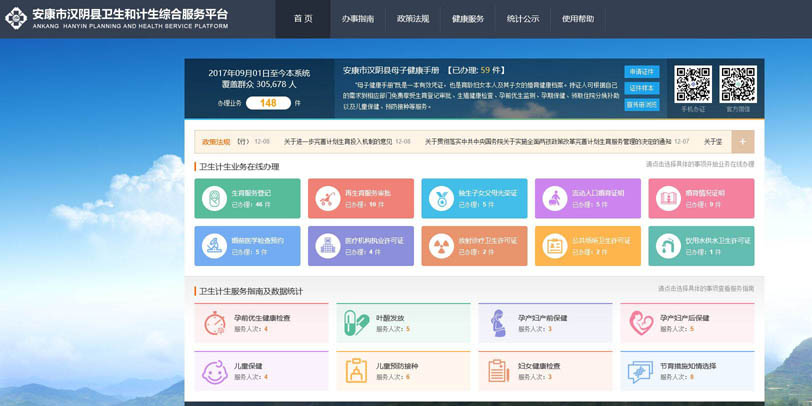The image size is (812, 406).
Task: Click the 官方微信 QR code
Action: click(x=738, y=84)
